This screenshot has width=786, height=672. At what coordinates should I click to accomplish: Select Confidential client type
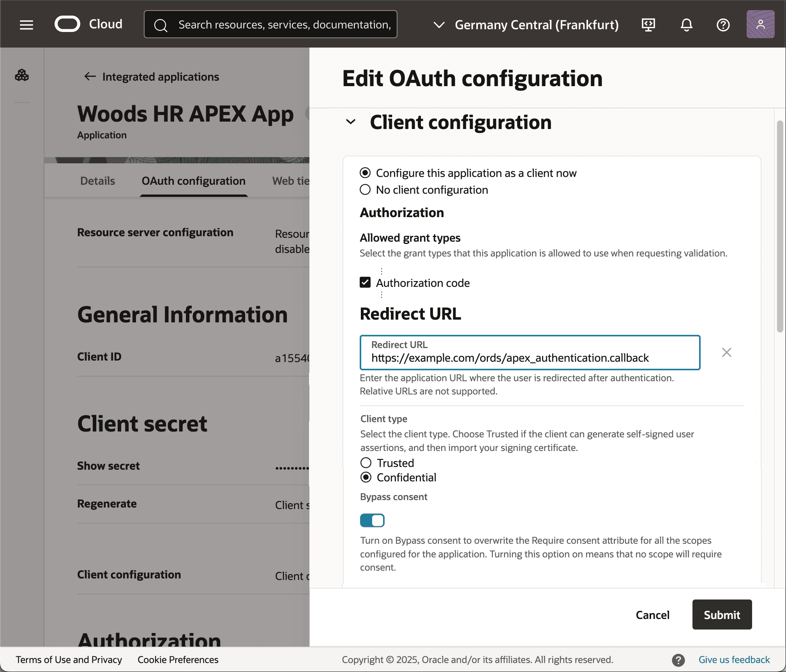366,477
